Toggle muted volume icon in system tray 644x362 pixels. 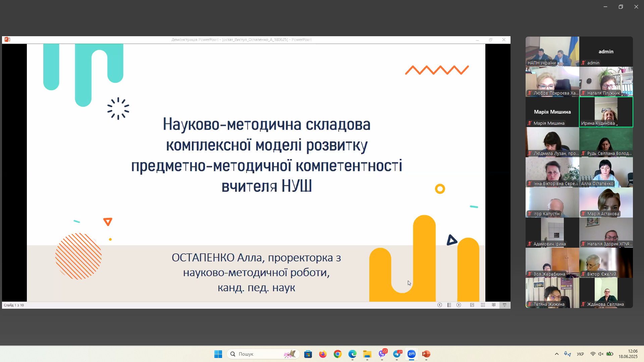pyautogui.click(x=601, y=354)
